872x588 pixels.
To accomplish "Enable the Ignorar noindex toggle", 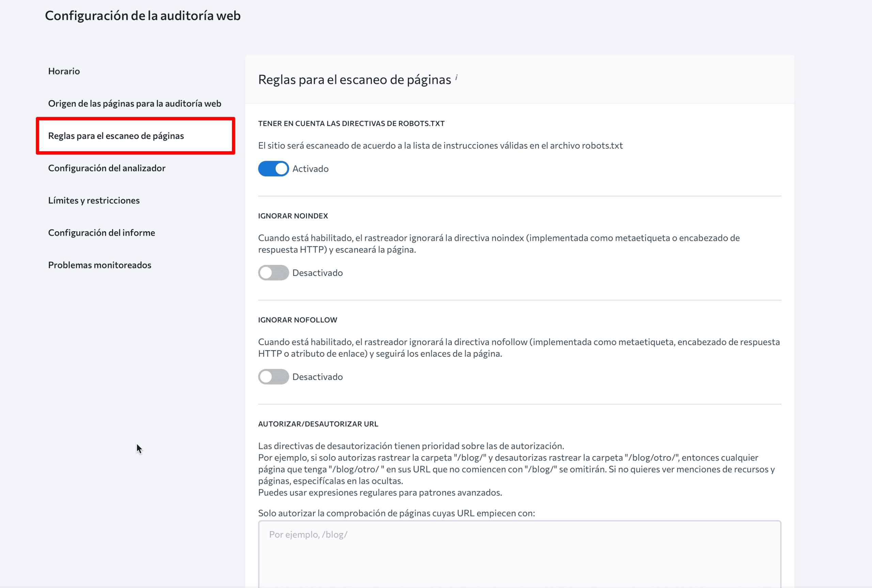I will (x=273, y=273).
